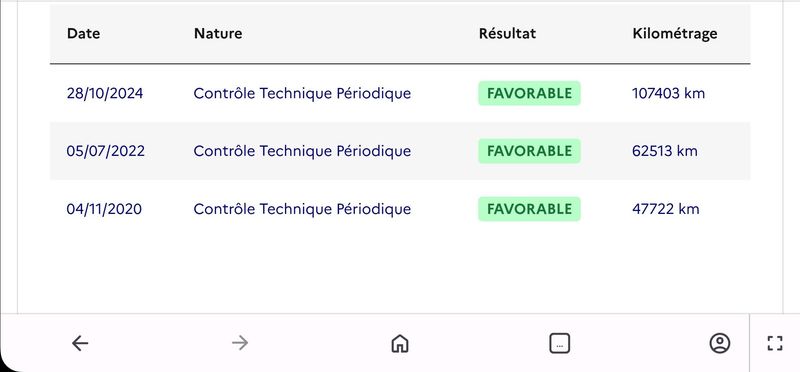The height and width of the screenshot is (372, 800).
Task: Click the Kilométrage column header
Action: tap(674, 34)
